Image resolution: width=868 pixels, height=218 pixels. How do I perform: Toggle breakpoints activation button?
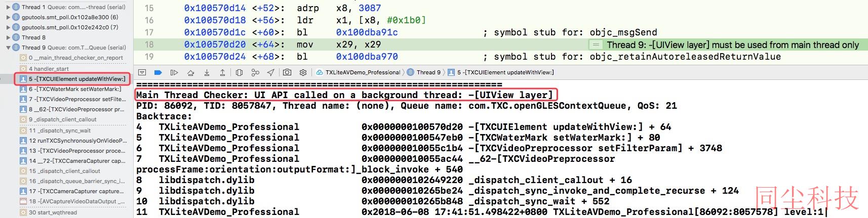point(158,72)
